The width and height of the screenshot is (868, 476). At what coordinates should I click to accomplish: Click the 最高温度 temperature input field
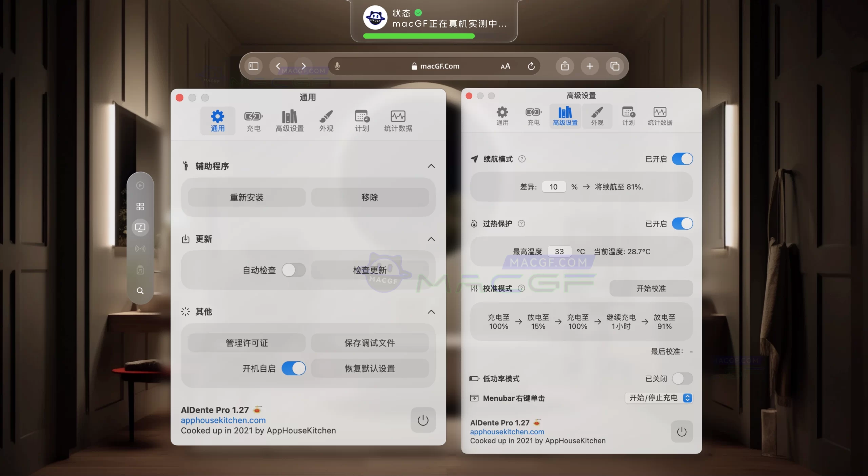coord(559,252)
